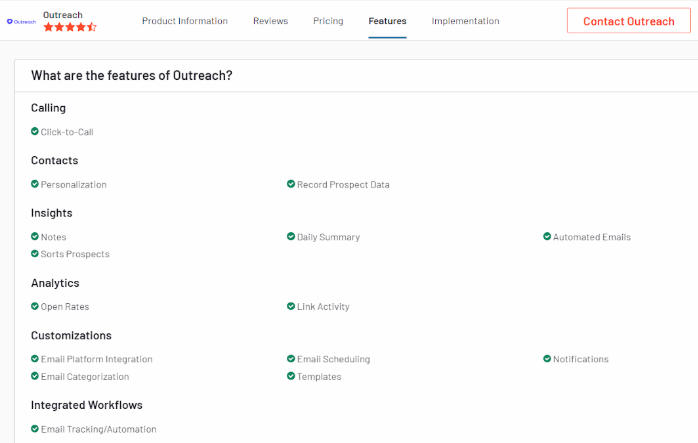Open the Product Information tab
698x443 pixels.
[x=185, y=21]
